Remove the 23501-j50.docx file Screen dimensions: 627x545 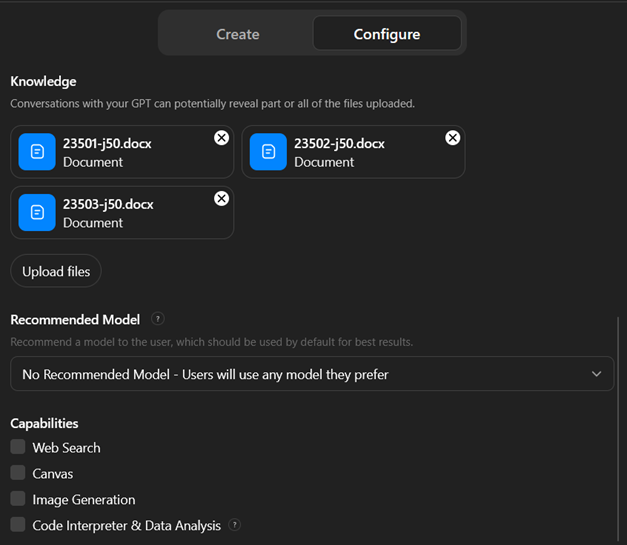coord(221,138)
